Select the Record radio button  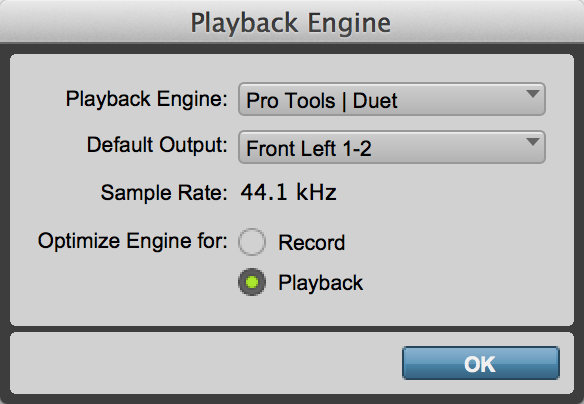(252, 242)
